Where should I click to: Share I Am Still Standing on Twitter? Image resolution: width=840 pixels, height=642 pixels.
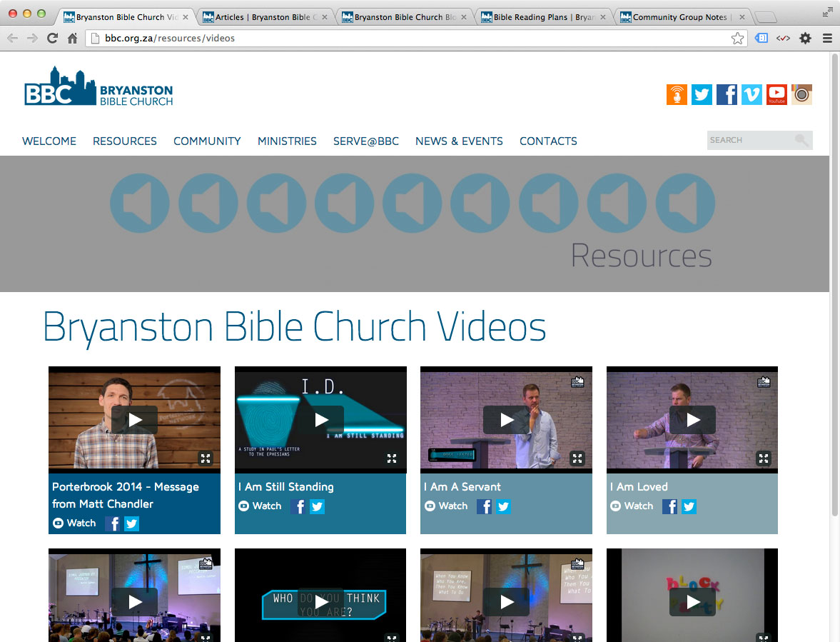coord(317,506)
